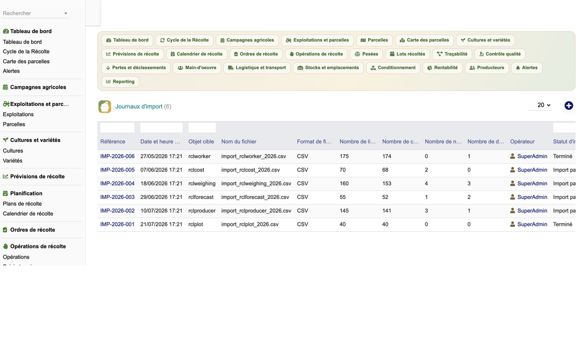Click the Journaux d'import title link
This screenshot has width=588, height=364.
pos(139,106)
